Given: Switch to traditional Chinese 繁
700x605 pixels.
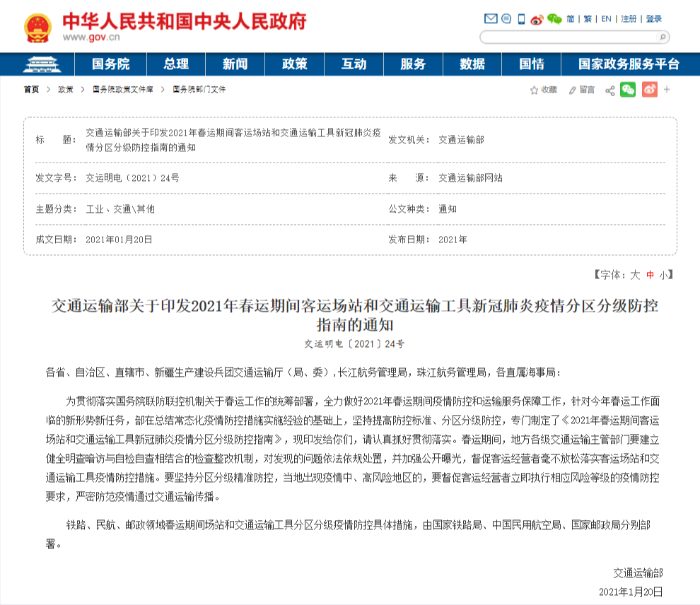Looking at the screenshot, I should point(588,19).
